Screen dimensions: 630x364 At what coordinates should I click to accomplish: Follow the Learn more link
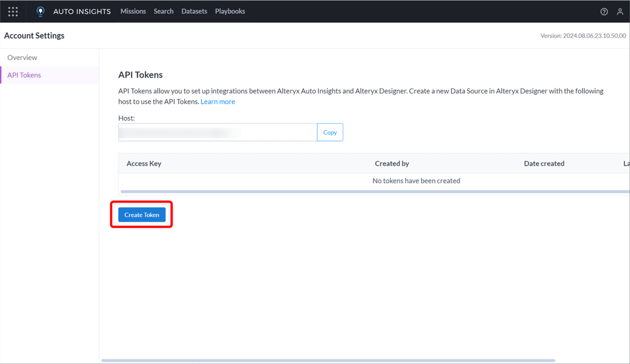coord(218,102)
